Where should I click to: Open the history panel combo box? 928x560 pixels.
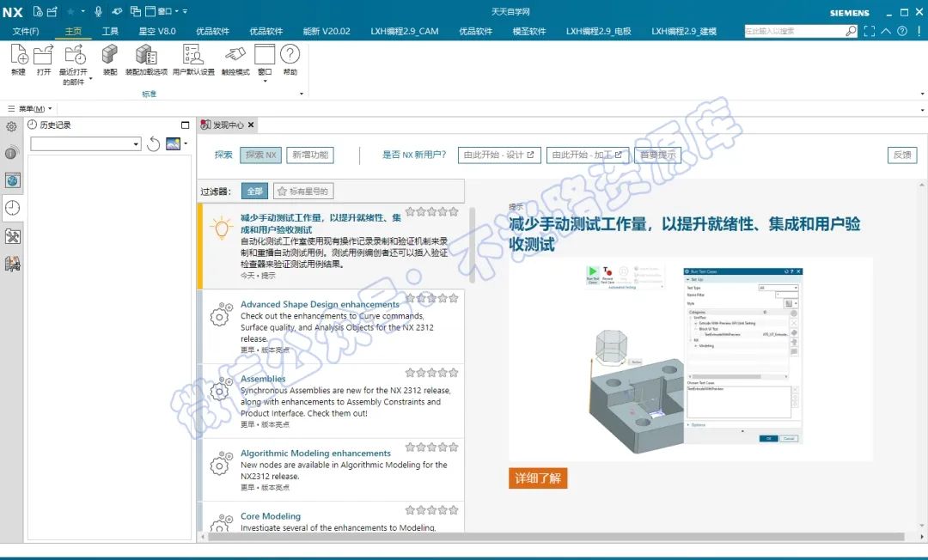coord(86,143)
